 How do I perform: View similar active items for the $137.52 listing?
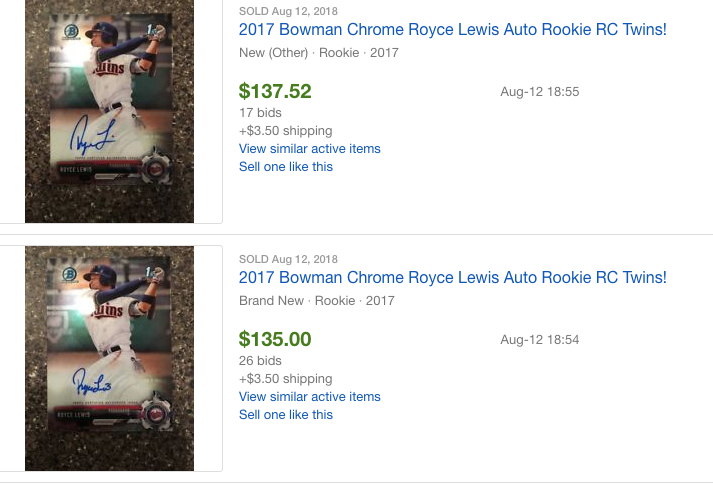[309, 149]
